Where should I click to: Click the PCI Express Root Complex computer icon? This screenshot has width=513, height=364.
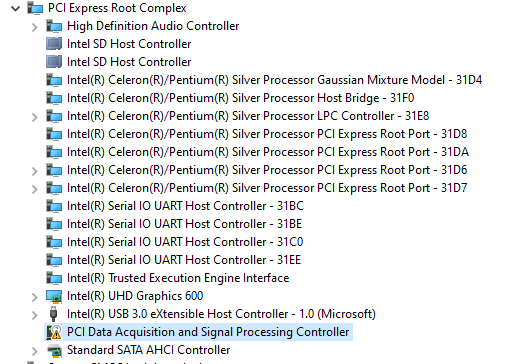click(x=35, y=8)
